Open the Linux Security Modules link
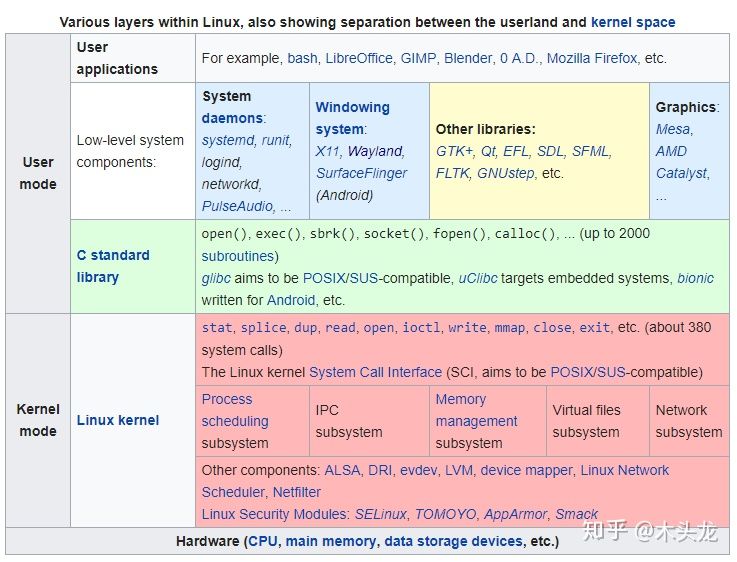The height and width of the screenshot is (562, 737). (x=275, y=514)
